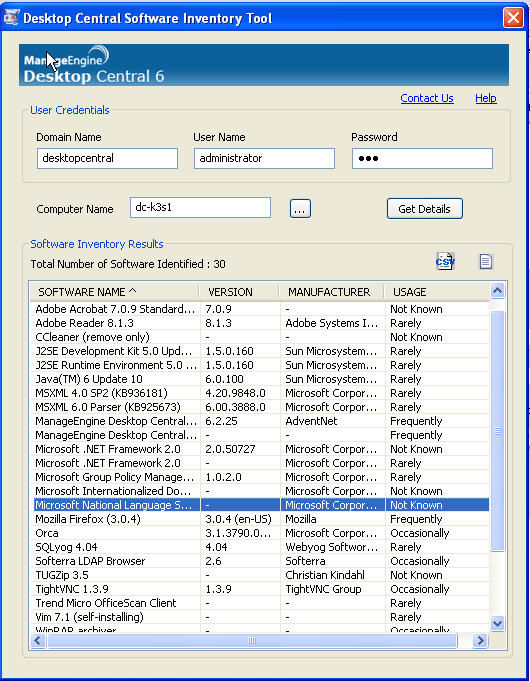Focus the User Name field

(264, 158)
